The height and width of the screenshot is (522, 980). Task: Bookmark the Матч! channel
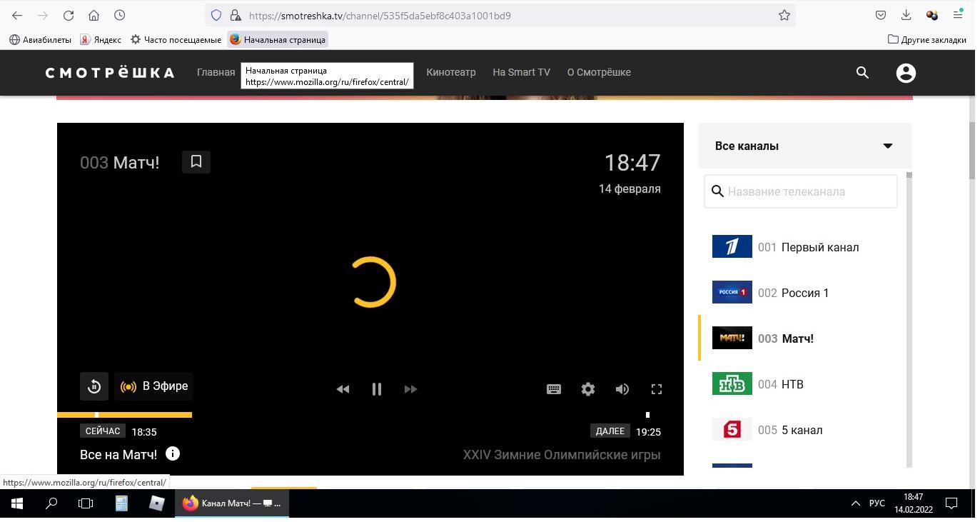tap(196, 162)
